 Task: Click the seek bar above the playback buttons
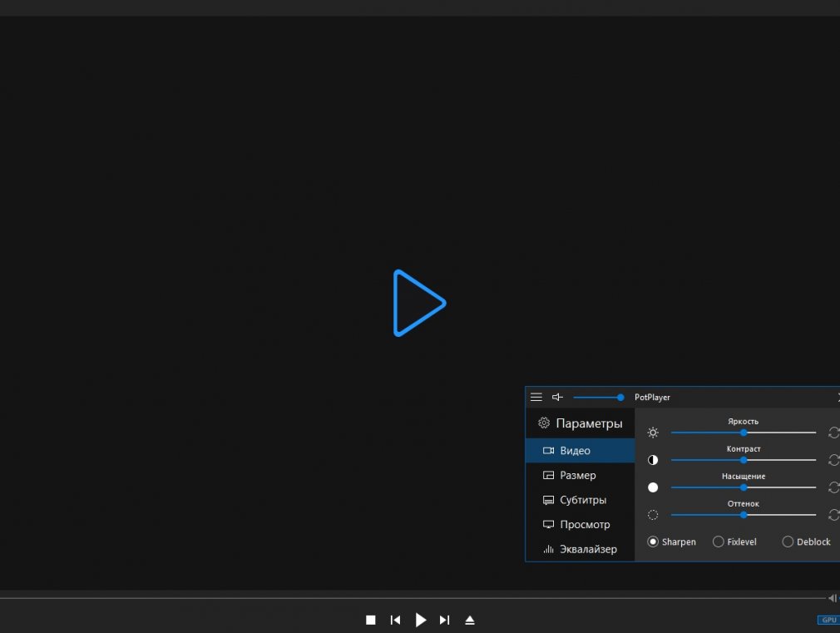(413, 598)
